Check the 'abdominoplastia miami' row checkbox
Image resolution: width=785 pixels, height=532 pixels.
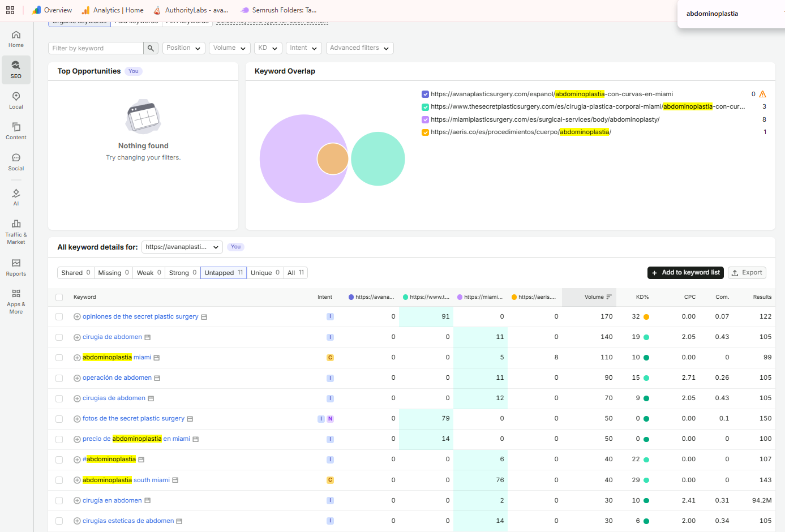[x=59, y=358]
